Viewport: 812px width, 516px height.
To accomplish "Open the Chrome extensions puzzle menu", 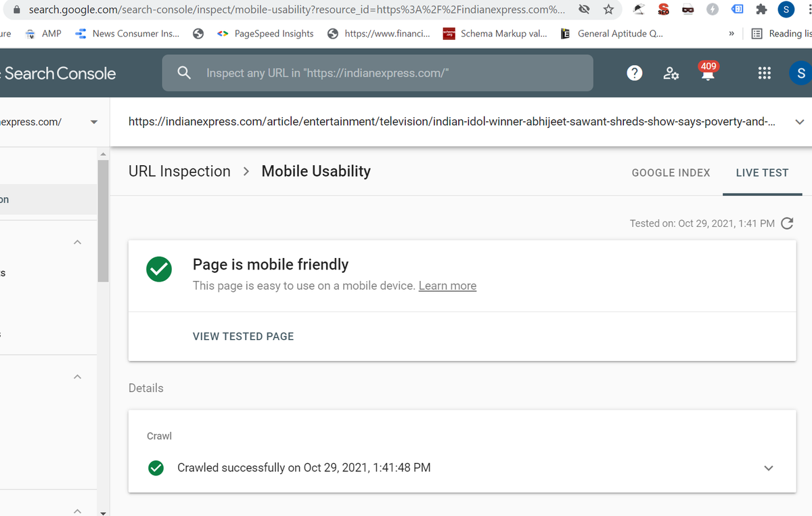I will [x=762, y=10].
